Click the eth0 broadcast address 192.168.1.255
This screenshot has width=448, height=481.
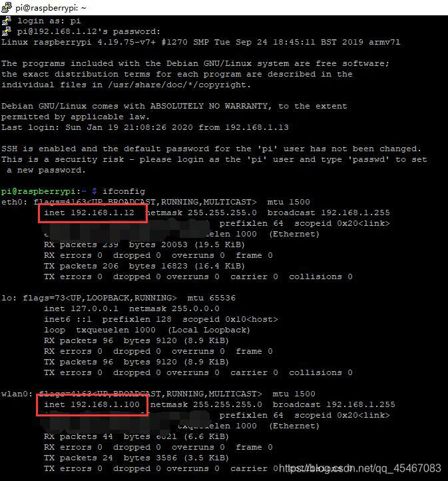pos(355,213)
